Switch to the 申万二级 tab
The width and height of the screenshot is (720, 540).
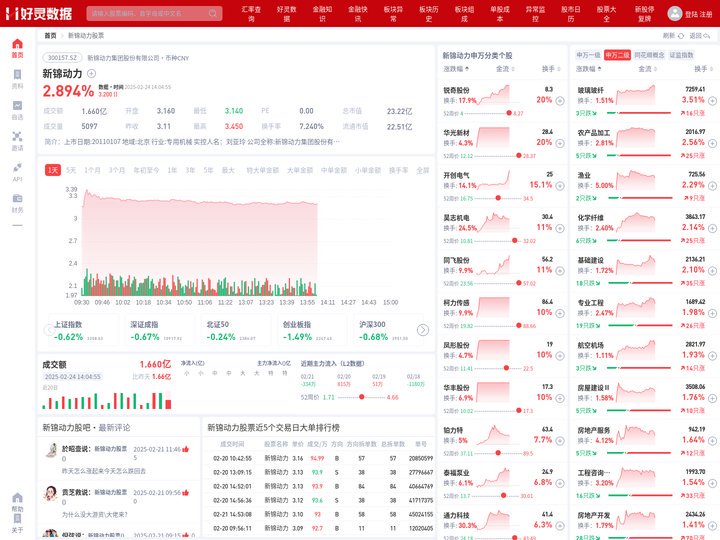click(x=617, y=55)
